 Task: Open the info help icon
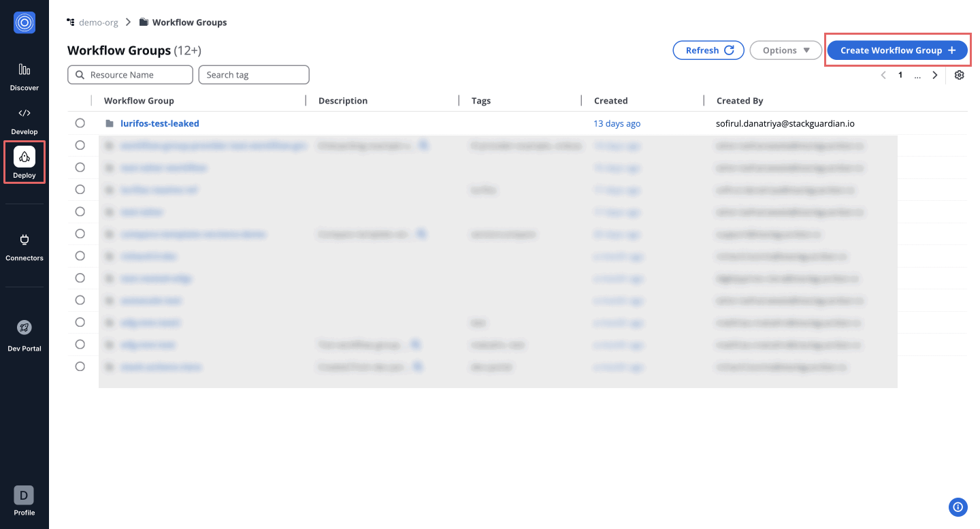[958, 507]
